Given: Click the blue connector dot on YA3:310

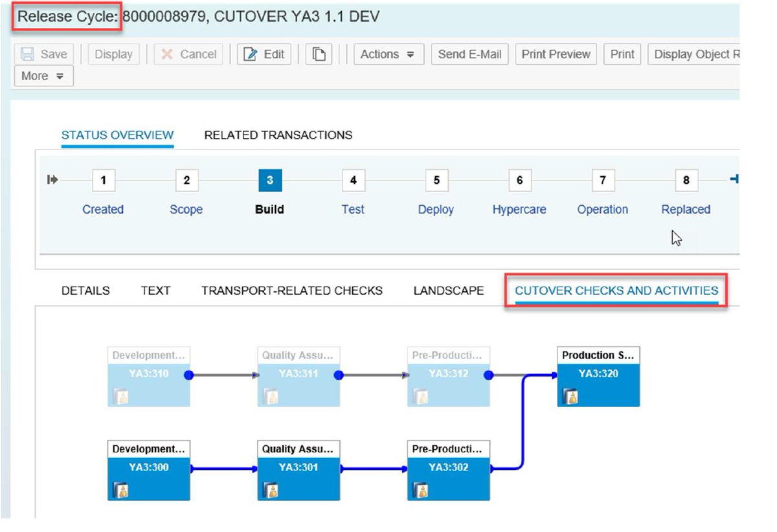Looking at the screenshot, I should coord(189,375).
